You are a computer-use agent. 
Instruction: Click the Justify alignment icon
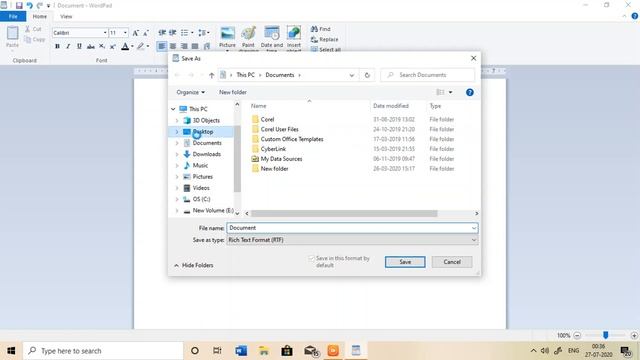(195, 46)
